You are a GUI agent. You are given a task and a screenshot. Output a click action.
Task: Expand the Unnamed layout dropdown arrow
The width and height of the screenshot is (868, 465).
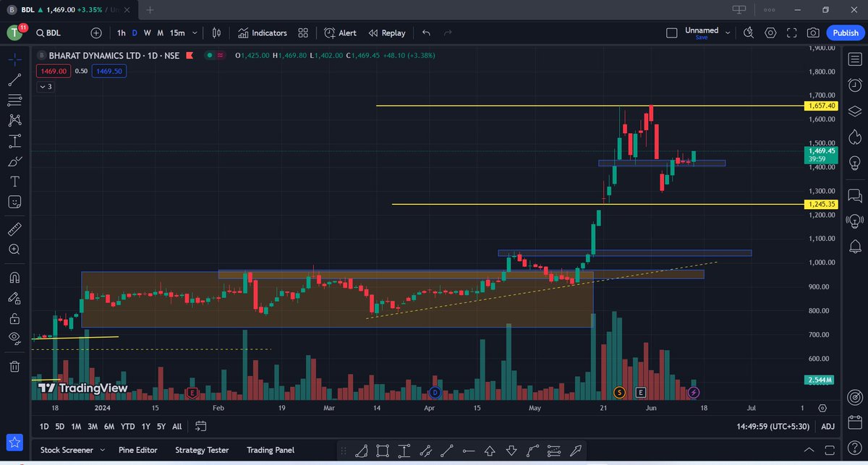click(x=728, y=33)
